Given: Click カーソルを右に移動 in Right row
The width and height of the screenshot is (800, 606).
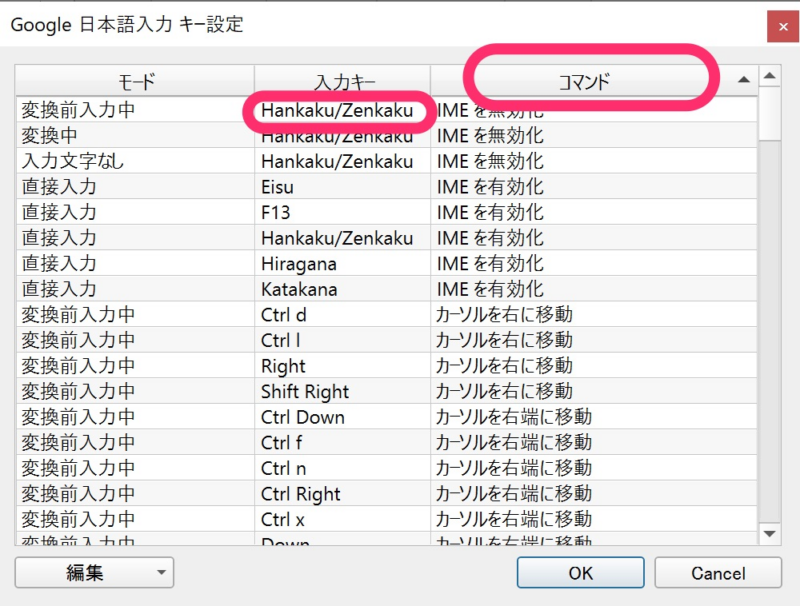Looking at the screenshot, I should (594, 366).
